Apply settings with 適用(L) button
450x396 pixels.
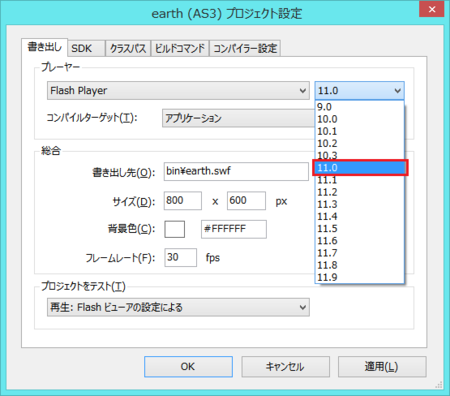click(x=382, y=367)
